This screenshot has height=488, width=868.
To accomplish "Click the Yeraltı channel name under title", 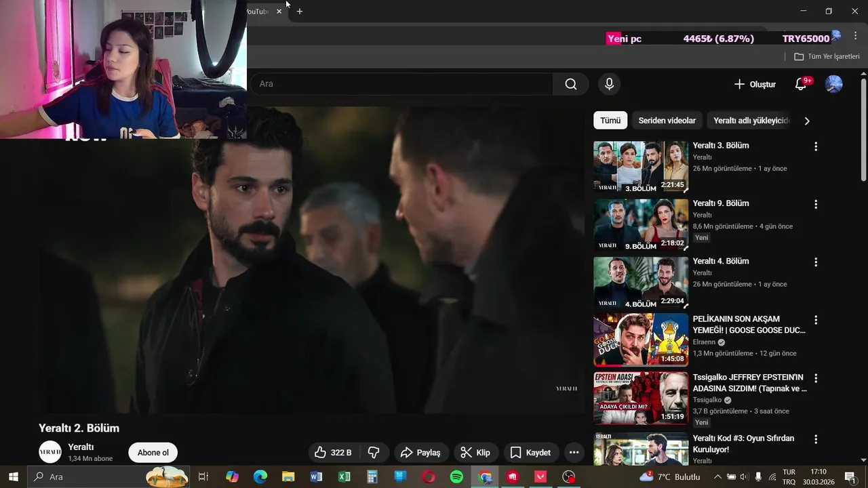I will [x=81, y=447].
